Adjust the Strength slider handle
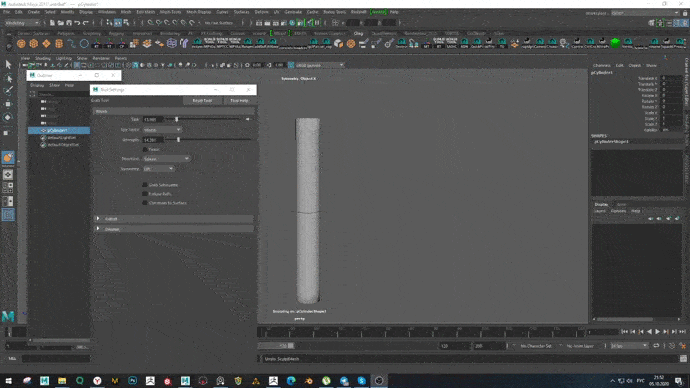The image size is (690, 388). (178, 139)
